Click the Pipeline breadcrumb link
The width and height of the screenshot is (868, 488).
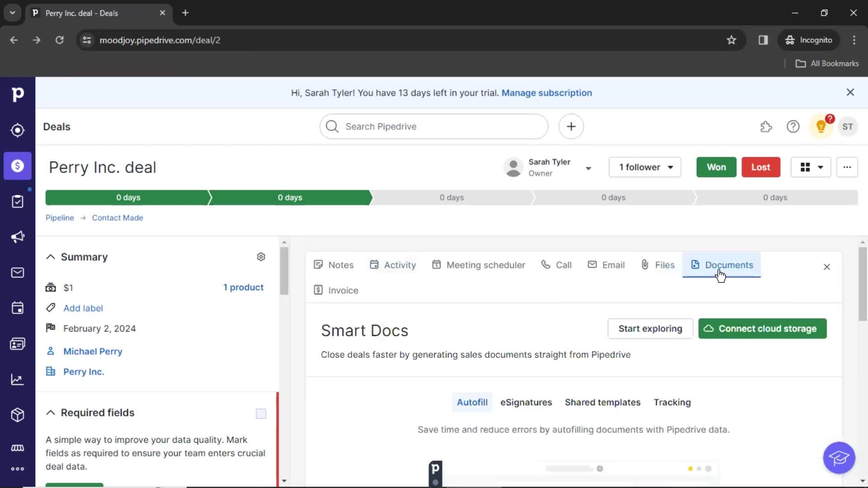(x=60, y=218)
